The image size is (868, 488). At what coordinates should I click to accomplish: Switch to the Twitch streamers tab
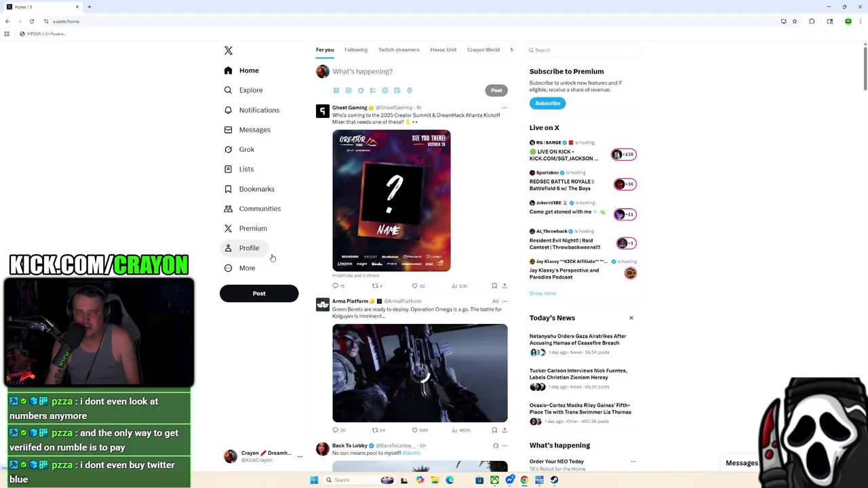click(399, 49)
